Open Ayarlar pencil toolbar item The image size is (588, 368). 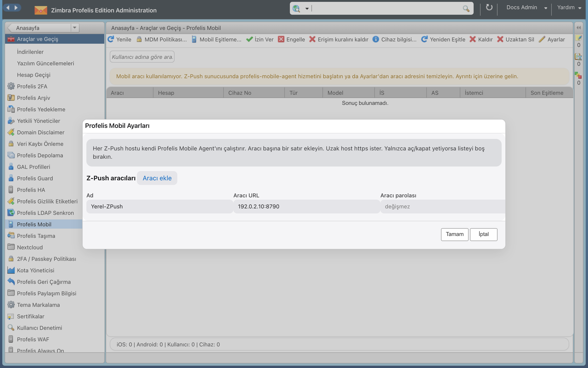pos(551,39)
